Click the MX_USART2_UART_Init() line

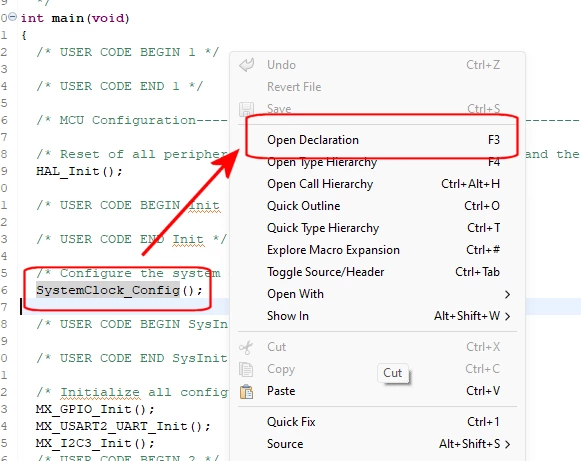tap(123, 427)
